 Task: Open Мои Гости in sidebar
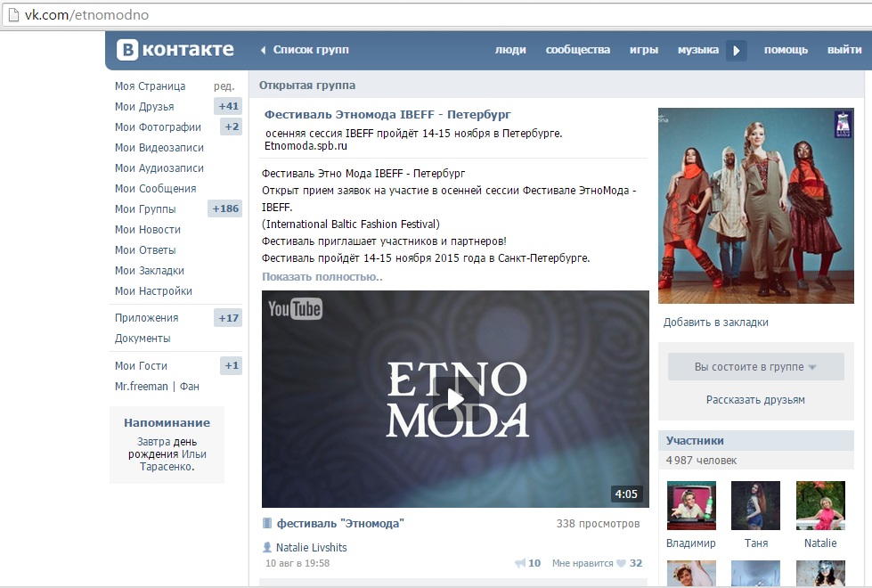(141, 366)
